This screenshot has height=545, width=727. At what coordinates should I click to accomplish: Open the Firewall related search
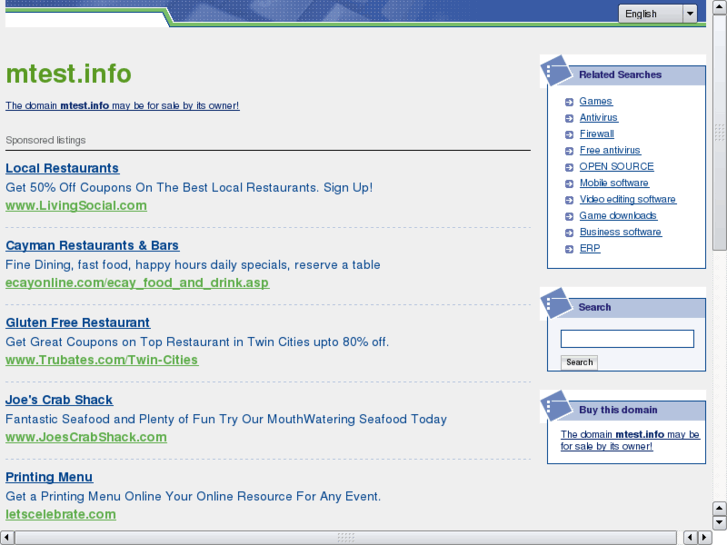point(597,134)
